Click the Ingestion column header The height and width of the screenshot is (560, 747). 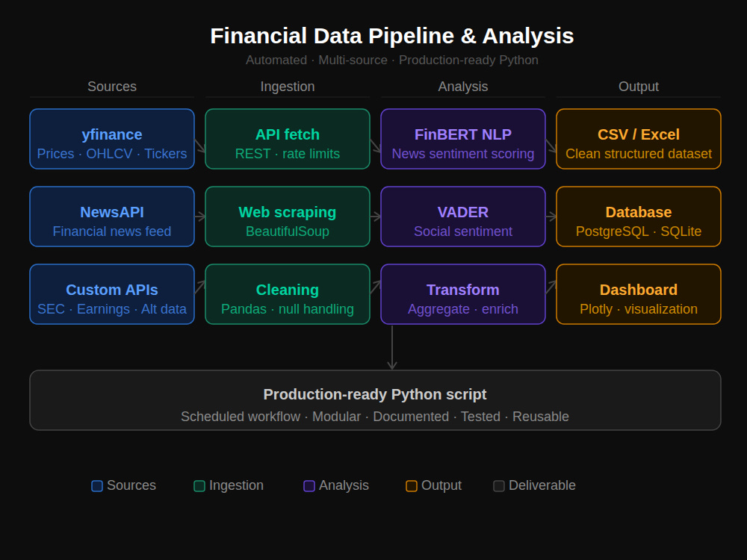(x=288, y=87)
